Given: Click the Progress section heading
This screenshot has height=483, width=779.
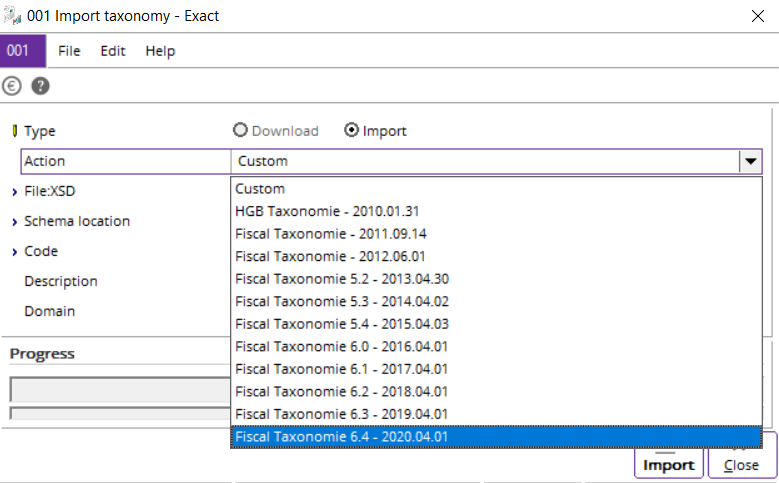Looking at the screenshot, I should click(x=42, y=354).
